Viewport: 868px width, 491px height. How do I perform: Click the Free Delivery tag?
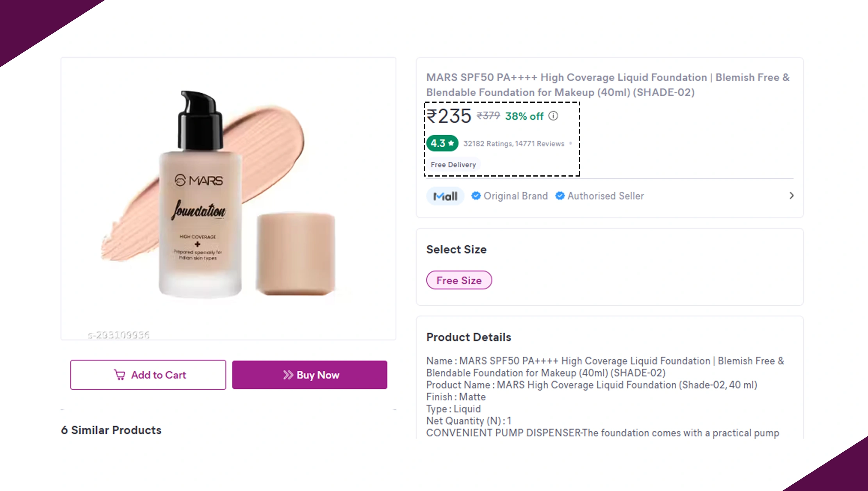coord(453,165)
